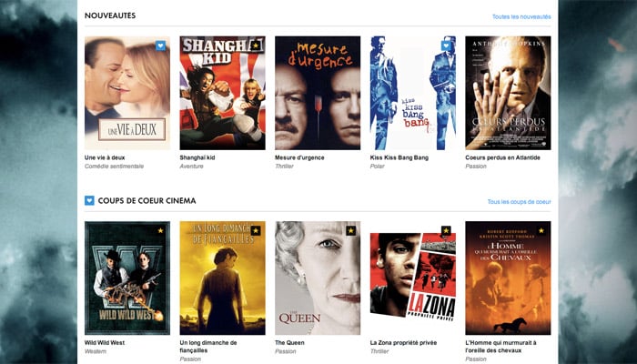
Task: Click star badge on La Zona poster
Action: pos(446,231)
